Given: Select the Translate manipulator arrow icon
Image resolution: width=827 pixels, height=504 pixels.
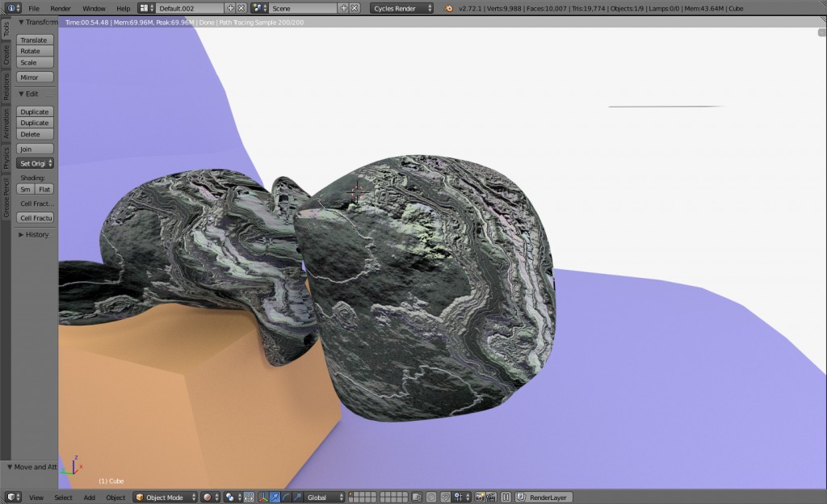Looking at the screenshot, I should (x=274, y=497).
